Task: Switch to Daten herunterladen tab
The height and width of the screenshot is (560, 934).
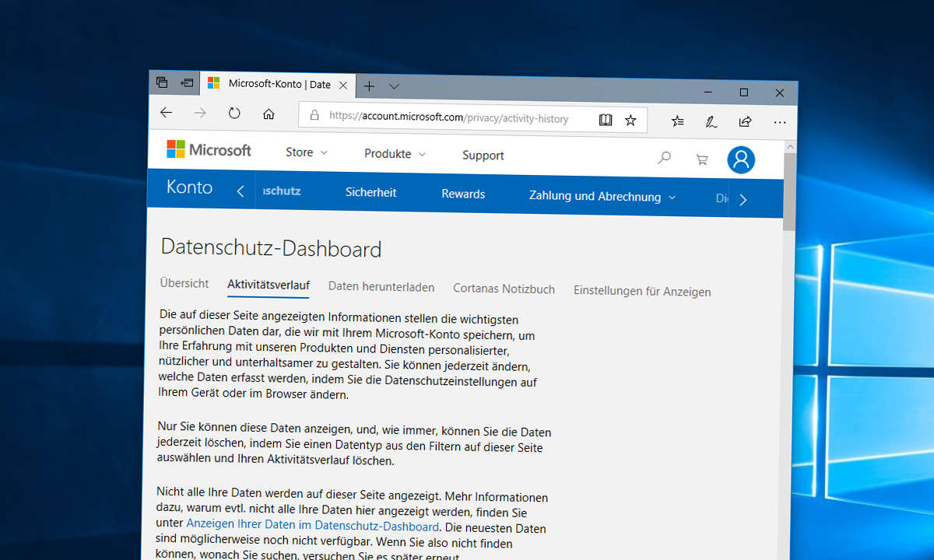Action: 381,287
